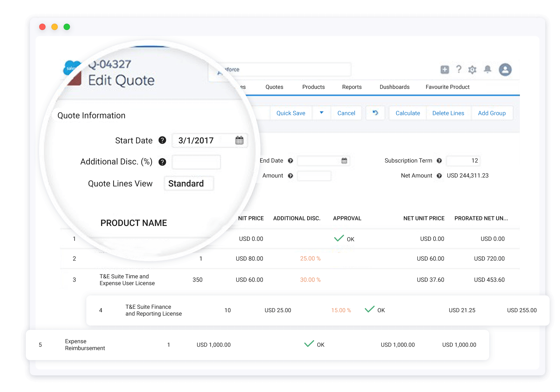Click the Calculate button
This screenshot has width=560, height=392.
pos(407,113)
